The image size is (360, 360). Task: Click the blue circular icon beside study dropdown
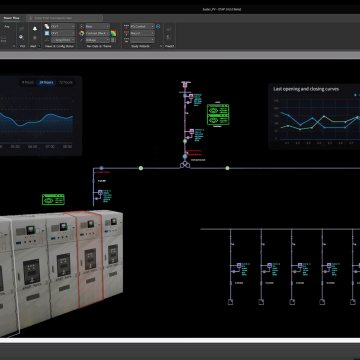pyautogui.click(x=158, y=26)
